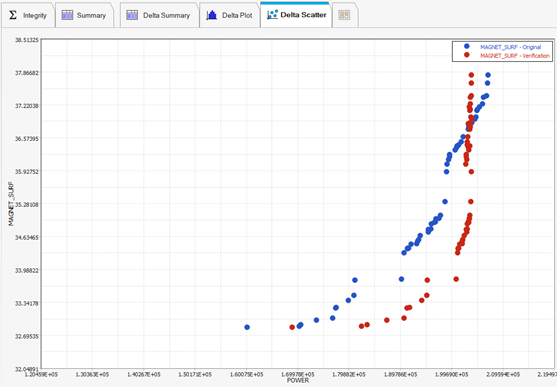This screenshot has width=557, height=387.
Task: Click the table icon on Delta Summary tab
Action: click(x=132, y=15)
